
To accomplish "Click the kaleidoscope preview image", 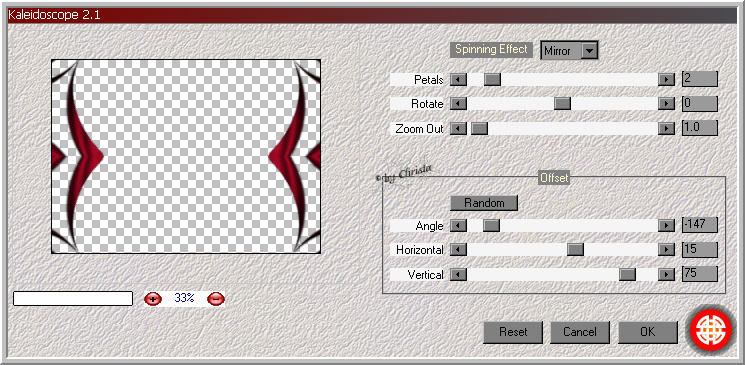I will coord(186,156).
